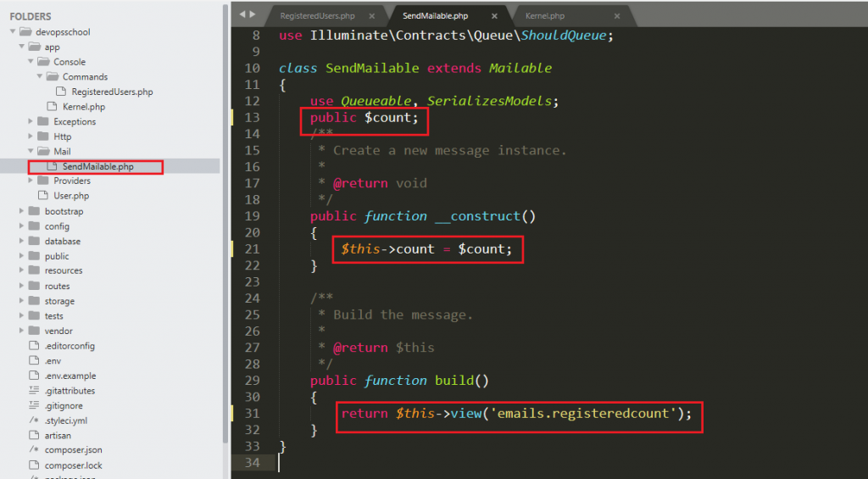Click the next tab arrow in tab bar

252,14
